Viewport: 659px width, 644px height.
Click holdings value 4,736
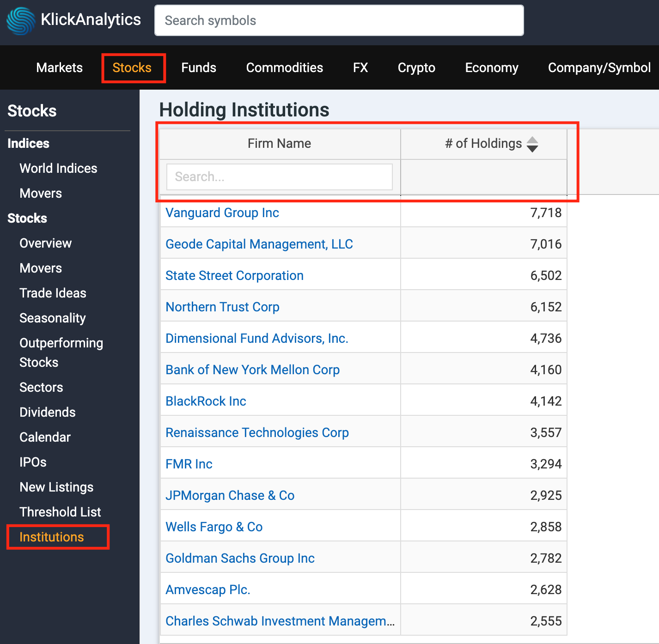pos(546,338)
